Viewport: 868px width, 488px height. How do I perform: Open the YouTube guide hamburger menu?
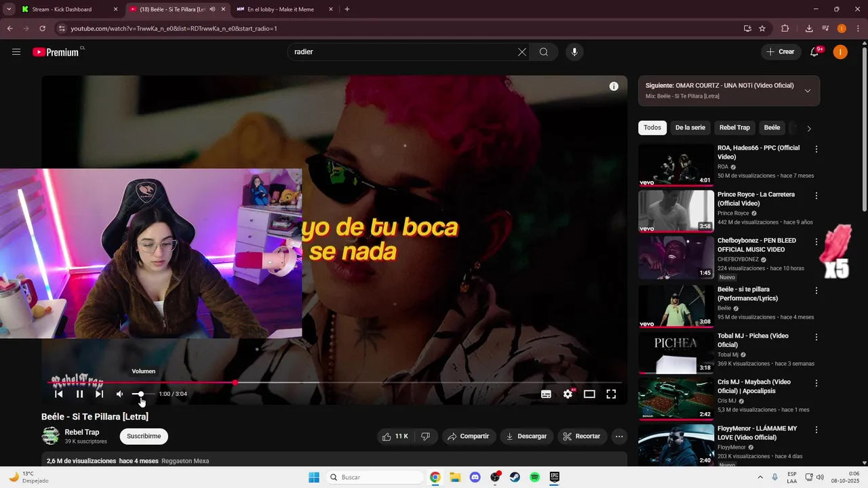[16, 52]
